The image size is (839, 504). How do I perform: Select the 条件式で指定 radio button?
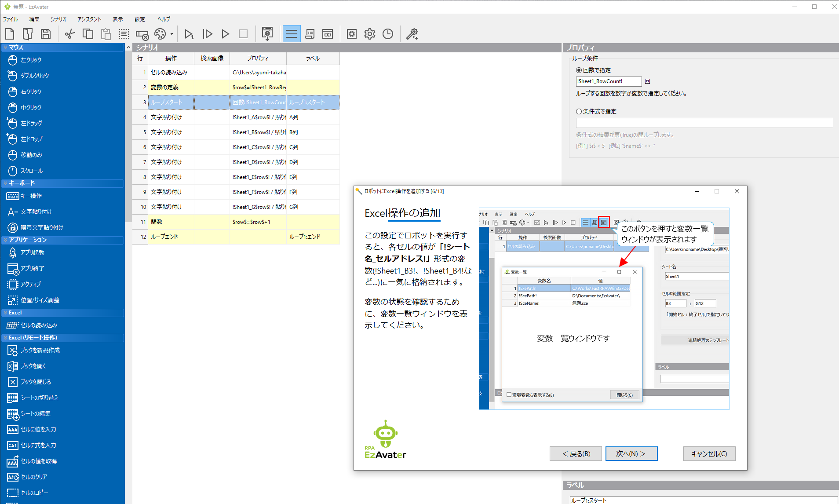(579, 112)
